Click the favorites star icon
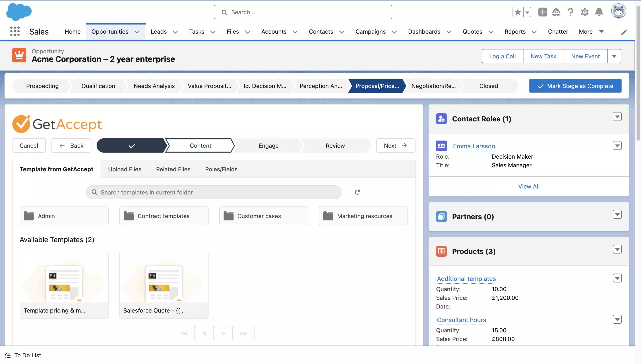The height and width of the screenshot is (364, 641). click(518, 12)
